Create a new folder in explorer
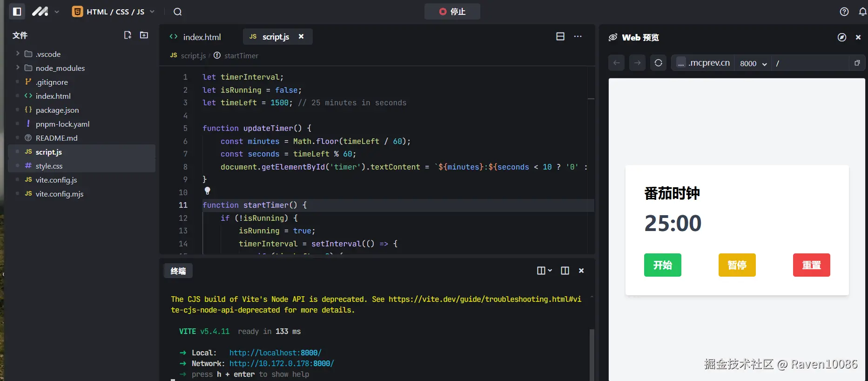 click(x=144, y=35)
